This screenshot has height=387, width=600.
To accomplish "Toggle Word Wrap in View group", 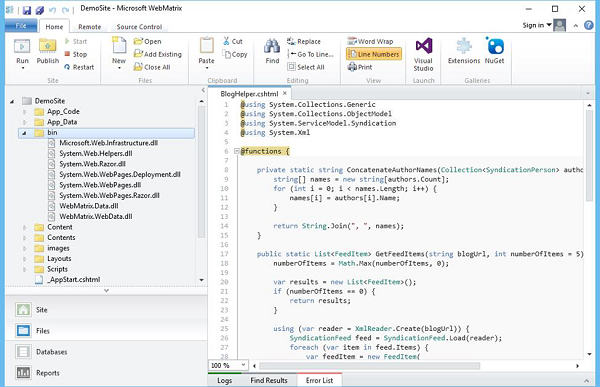I will pos(370,41).
